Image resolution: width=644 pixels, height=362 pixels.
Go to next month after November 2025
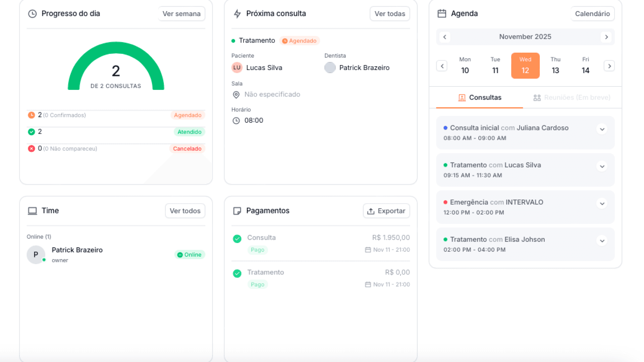coord(606,37)
